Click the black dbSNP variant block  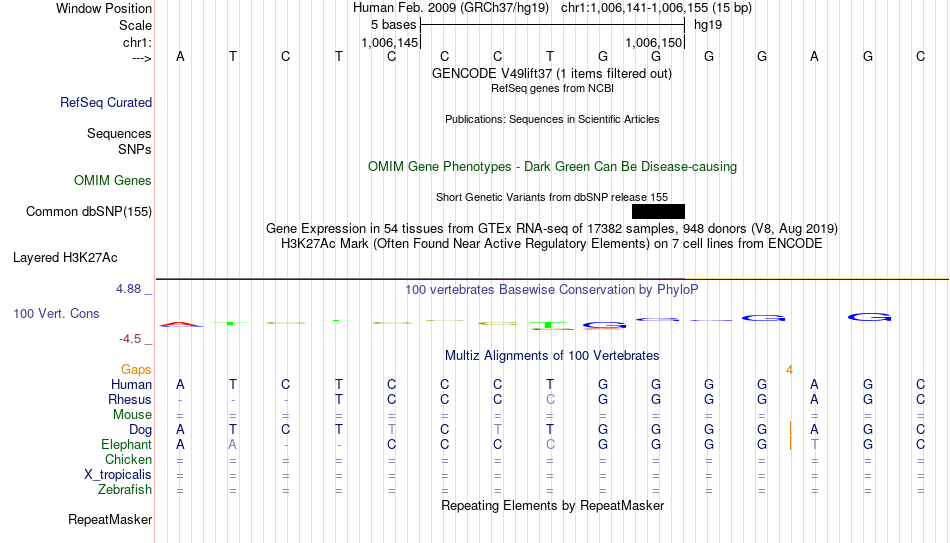coord(658,212)
